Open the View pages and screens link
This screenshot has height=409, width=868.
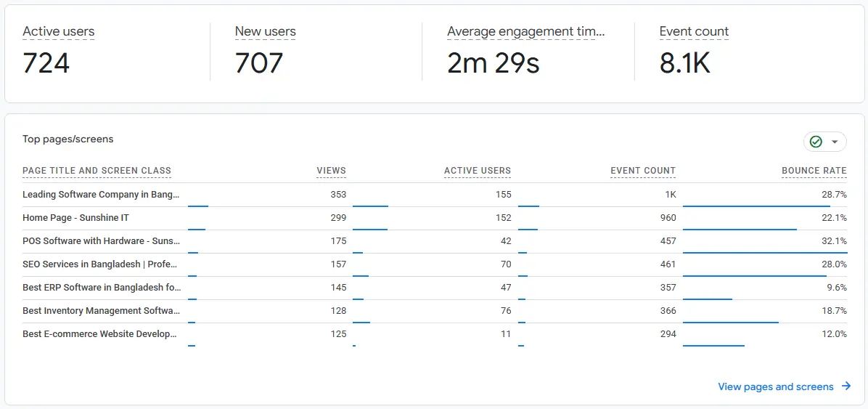click(x=776, y=386)
